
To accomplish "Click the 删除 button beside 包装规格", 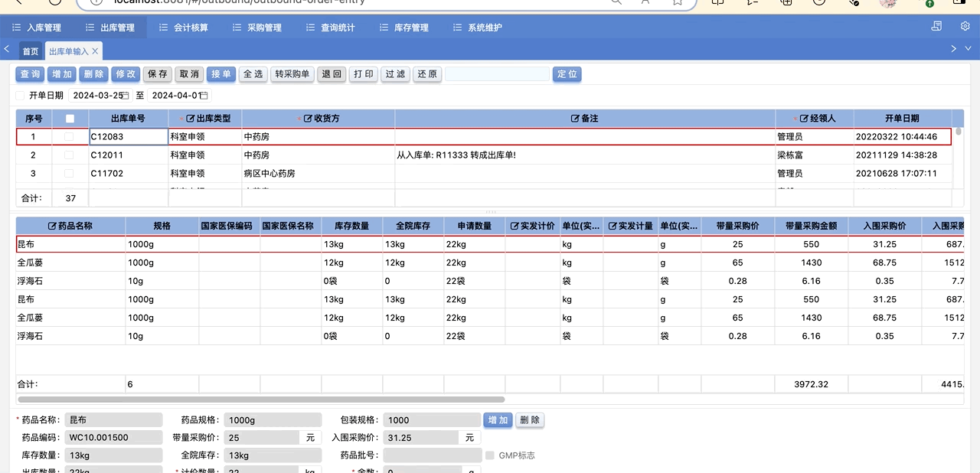I will pos(530,420).
